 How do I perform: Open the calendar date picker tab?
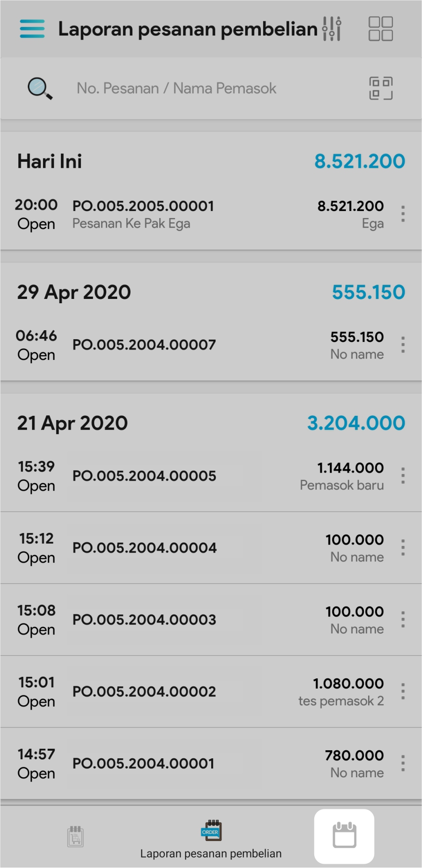pos(344,836)
